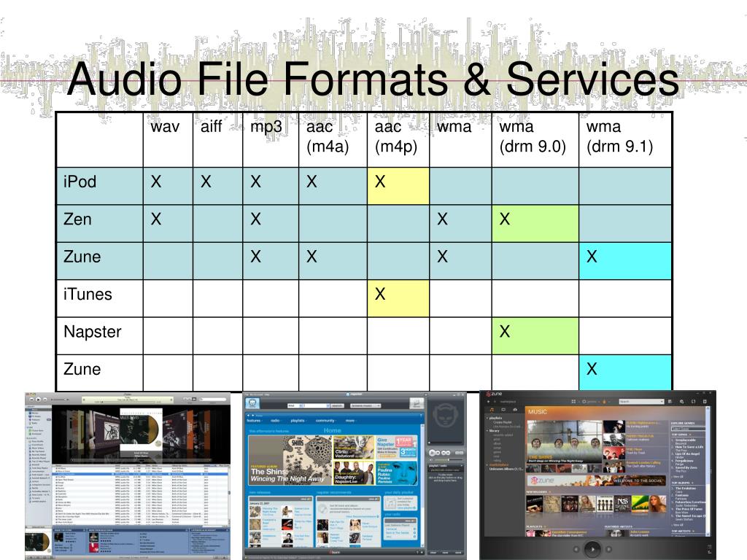Click the green Zen wma drm 9.0 cell
This screenshot has height=560, width=747.
click(x=535, y=223)
